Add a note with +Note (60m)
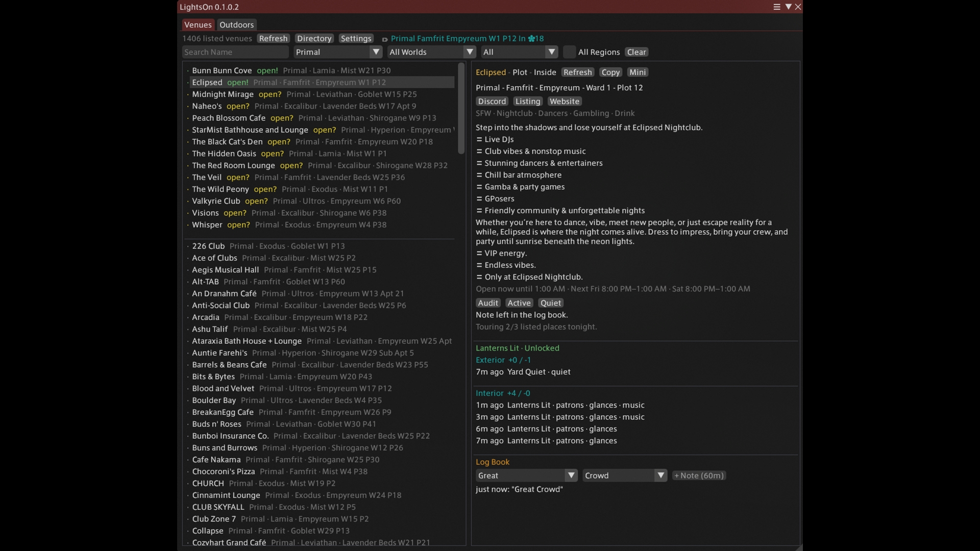Image resolution: width=980 pixels, height=551 pixels. coord(699,475)
